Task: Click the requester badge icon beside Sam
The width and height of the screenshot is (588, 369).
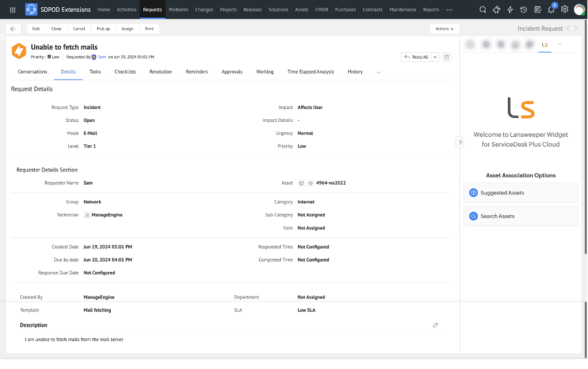Action: [94, 57]
